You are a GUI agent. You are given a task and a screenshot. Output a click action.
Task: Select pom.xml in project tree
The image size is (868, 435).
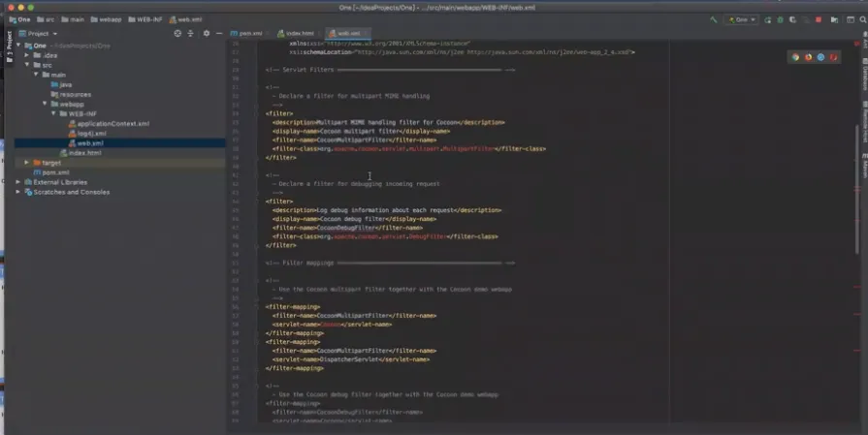coord(51,172)
